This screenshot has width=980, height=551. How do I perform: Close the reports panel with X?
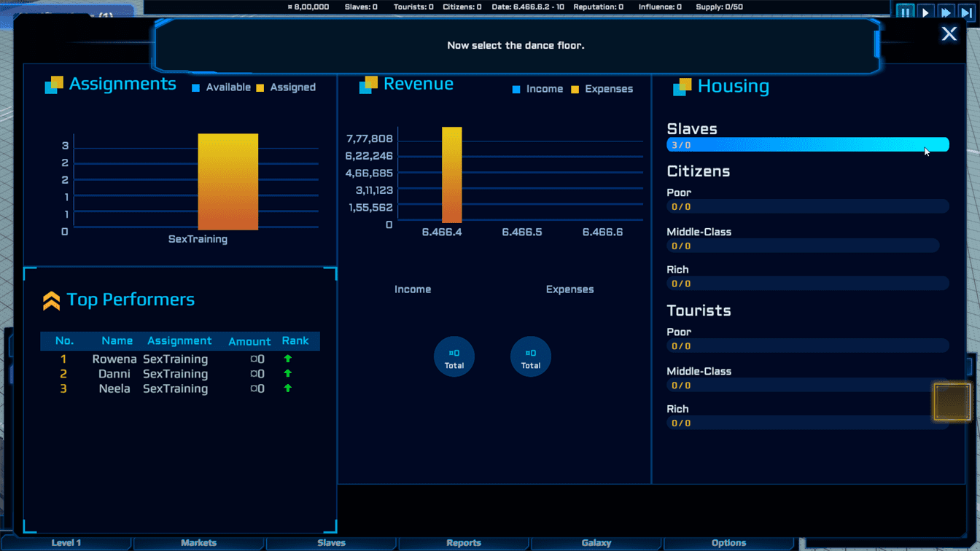(949, 34)
